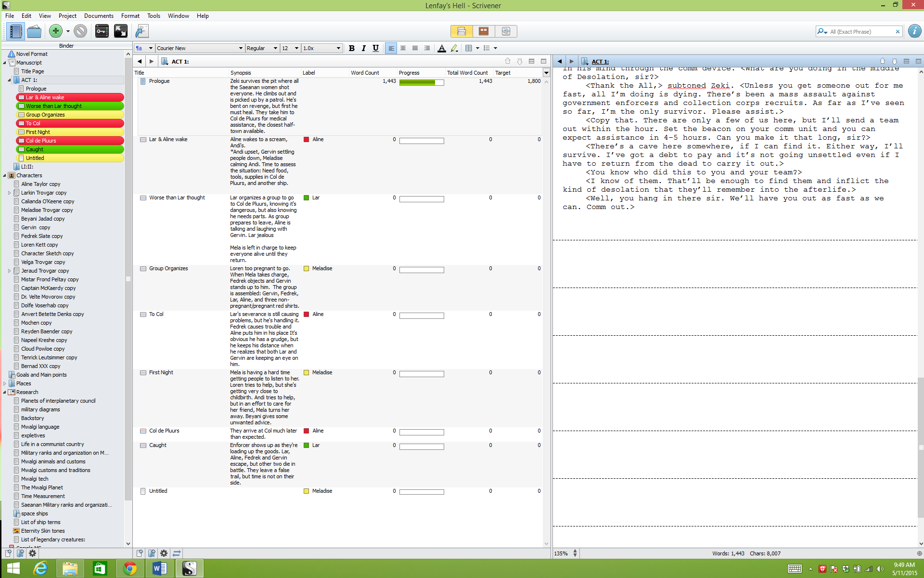Switch to Corkboard view mode
The image size is (924, 578).
[x=484, y=31]
